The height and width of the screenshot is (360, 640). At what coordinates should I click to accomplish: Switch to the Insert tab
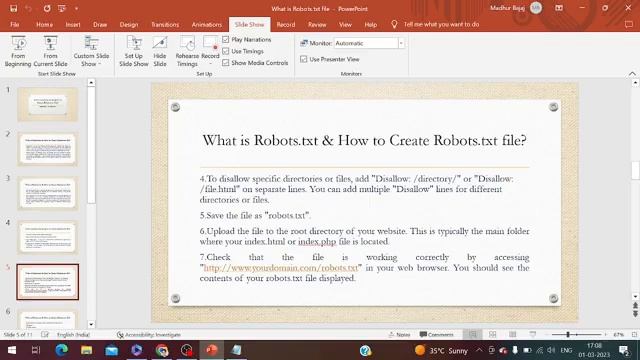pos(73,24)
